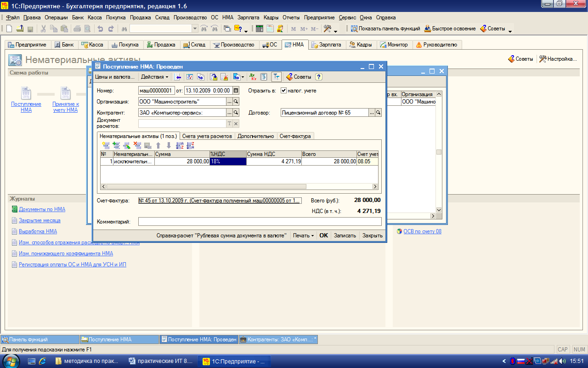Click the Записать button
The width and height of the screenshot is (588, 368).
click(x=345, y=235)
